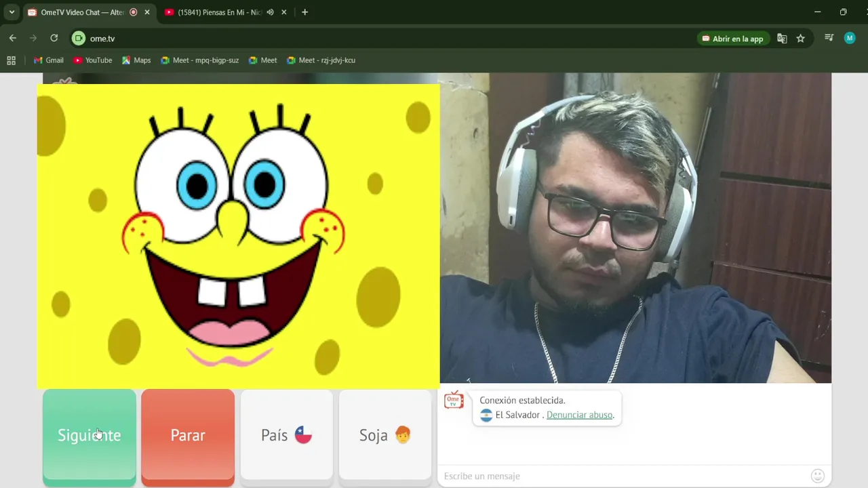
Task: Click the recording indicator on OmeTV tab
Action: pyautogui.click(x=133, y=12)
